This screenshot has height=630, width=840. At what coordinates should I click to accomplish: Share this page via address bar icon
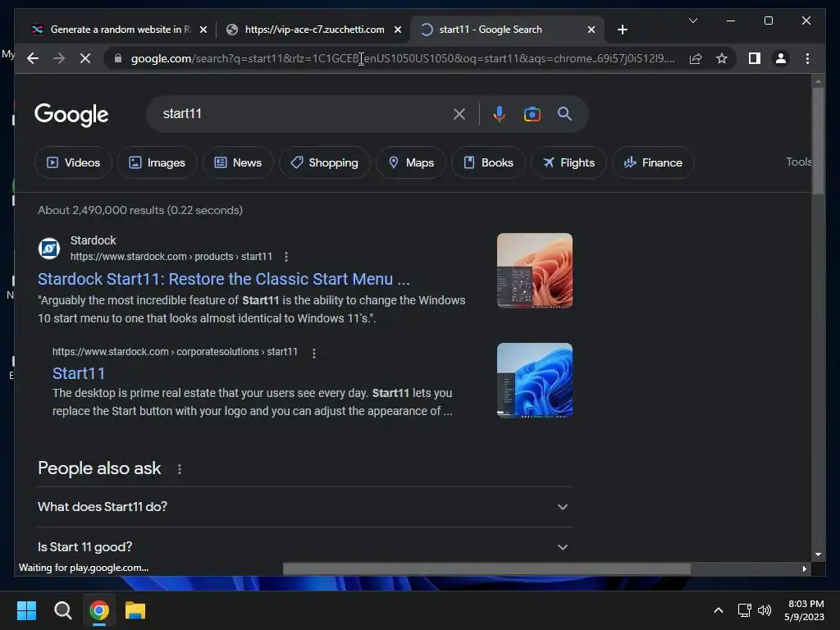[x=696, y=58]
